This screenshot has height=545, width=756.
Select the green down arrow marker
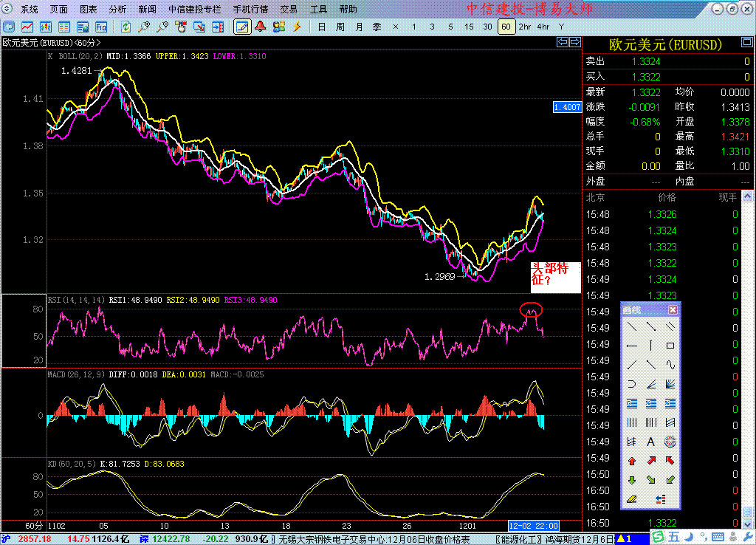pos(631,480)
